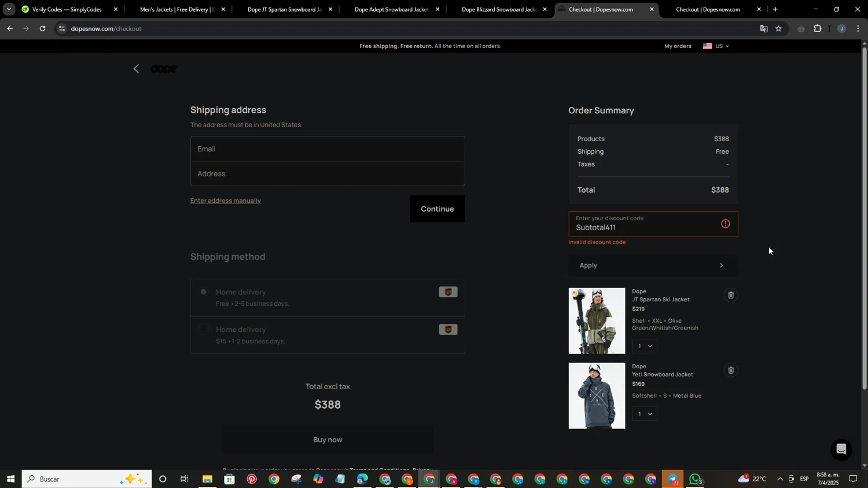Screen dimensions: 868x488
Task: Click the Email input field
Action: (328, 149)
